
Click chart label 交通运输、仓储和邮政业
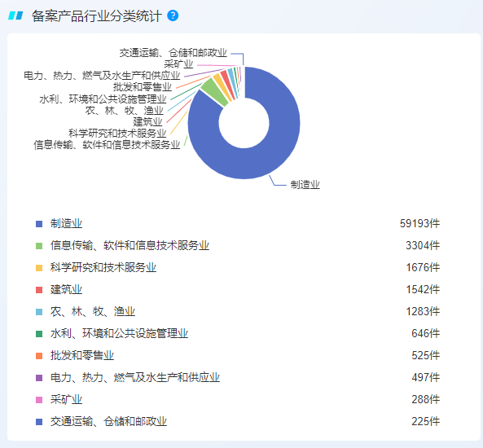pos(173,53)
